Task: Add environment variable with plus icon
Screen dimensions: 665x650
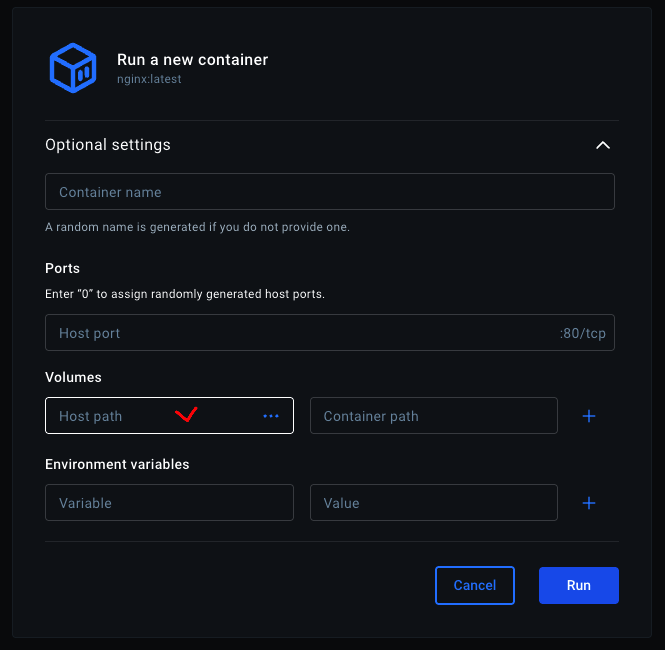Action: [x=589, y=503]
